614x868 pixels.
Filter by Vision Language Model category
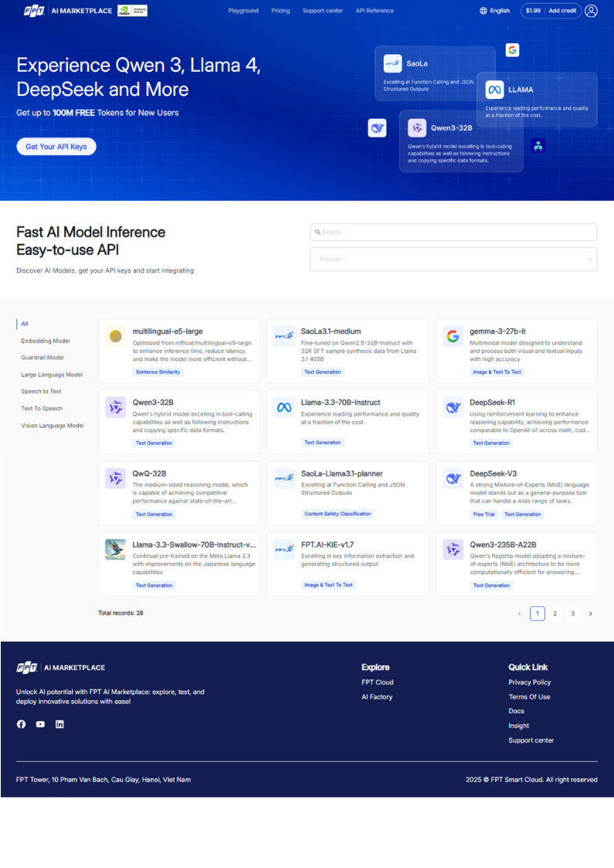(53, 426)
